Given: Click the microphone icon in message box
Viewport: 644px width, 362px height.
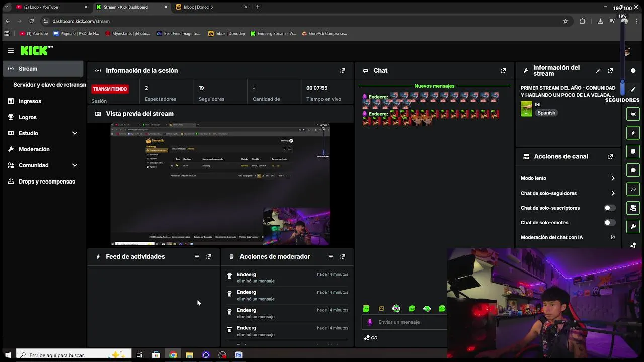Looking at the screenshot, I should [x=370, y=322].
